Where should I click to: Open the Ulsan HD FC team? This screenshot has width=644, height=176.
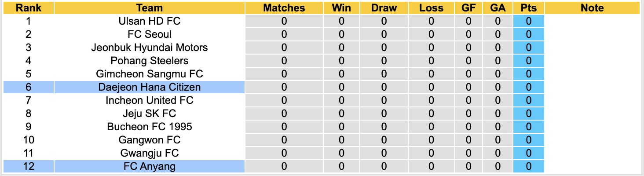tap(150, 21)
